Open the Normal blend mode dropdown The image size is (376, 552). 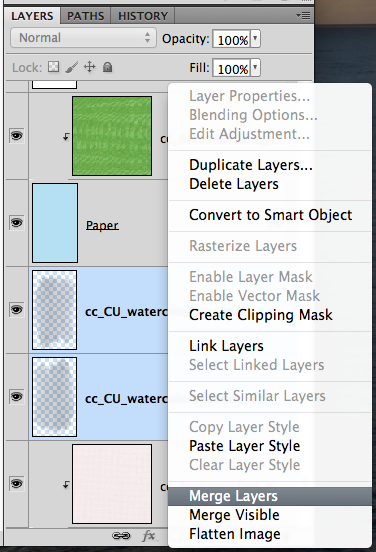(83, 38)
